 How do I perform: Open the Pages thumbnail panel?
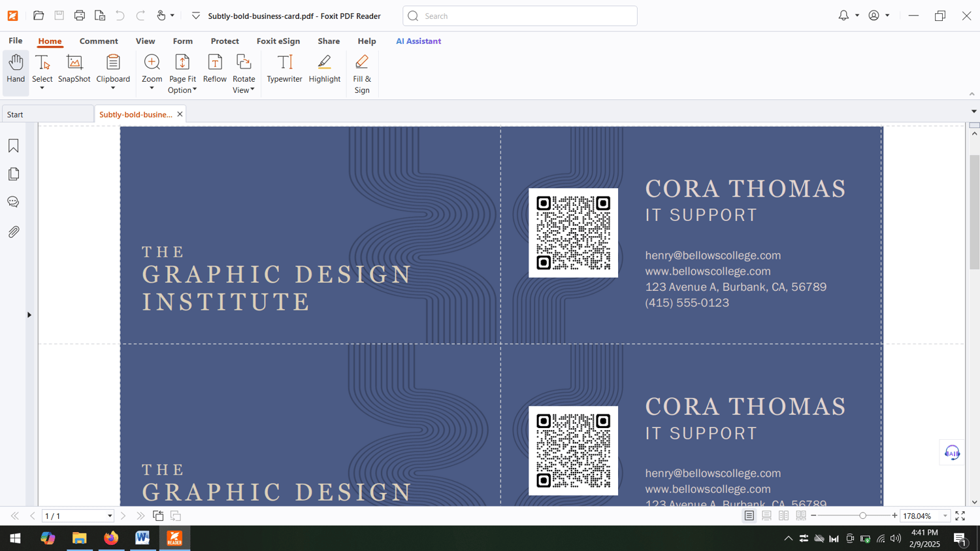point(14,174)
